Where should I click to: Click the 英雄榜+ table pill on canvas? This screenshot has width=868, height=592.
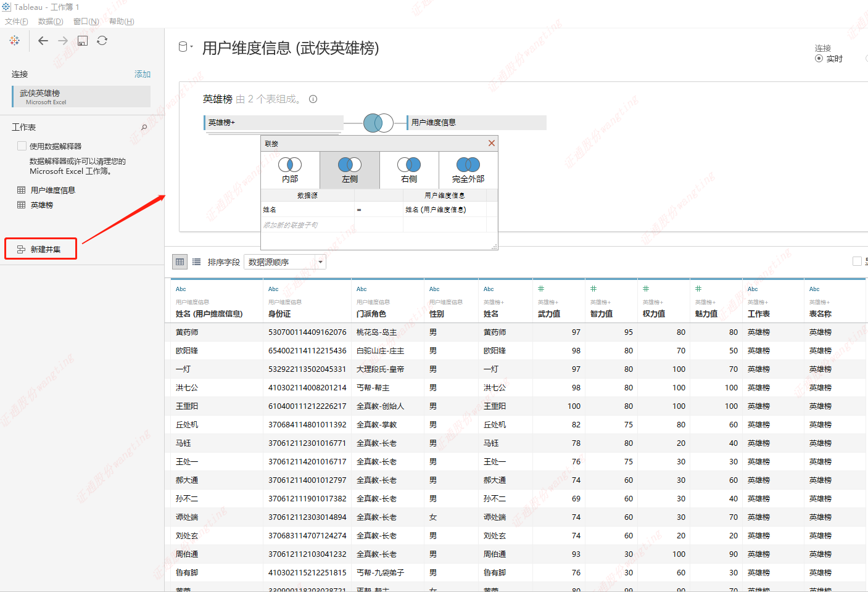(273, 123)
